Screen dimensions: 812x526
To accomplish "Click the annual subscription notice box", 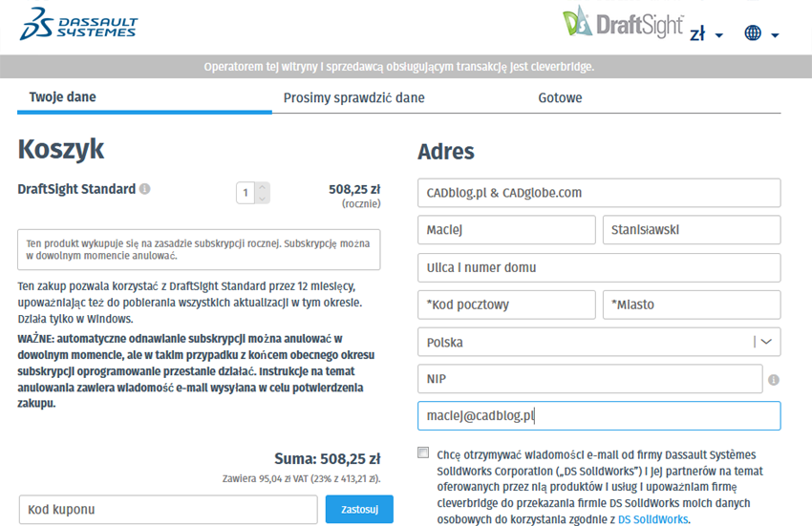I will 199,249.
